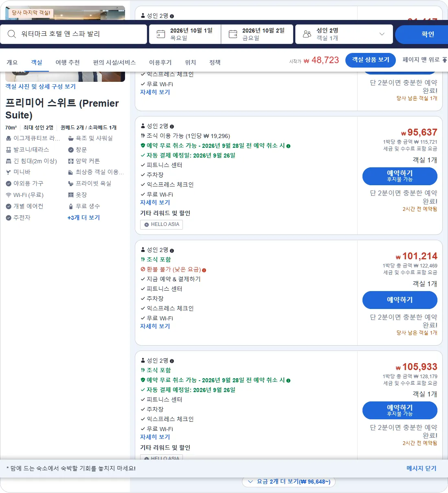448x493 pixels.
Task: Open the 개요 tab
Action: (x=12, y=62)
